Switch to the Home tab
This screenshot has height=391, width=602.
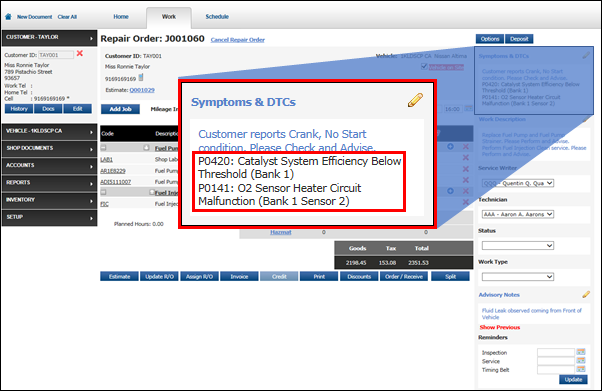121,17
